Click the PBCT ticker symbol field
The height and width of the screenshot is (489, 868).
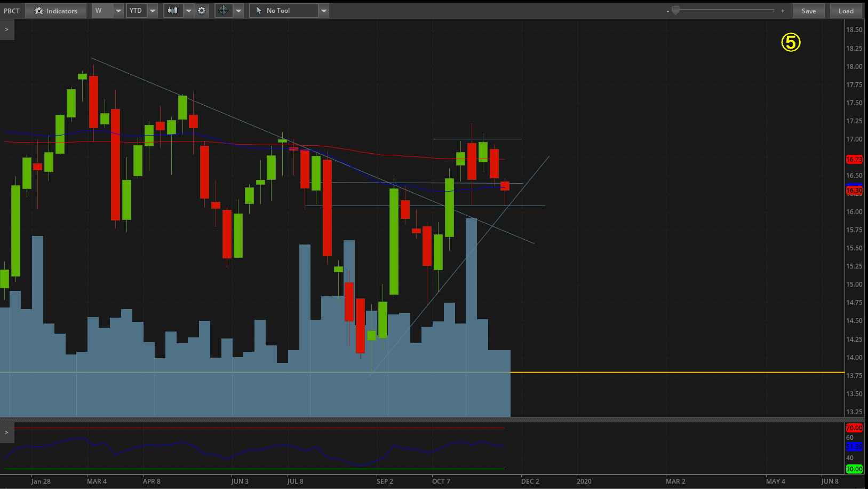pos(12,11)
